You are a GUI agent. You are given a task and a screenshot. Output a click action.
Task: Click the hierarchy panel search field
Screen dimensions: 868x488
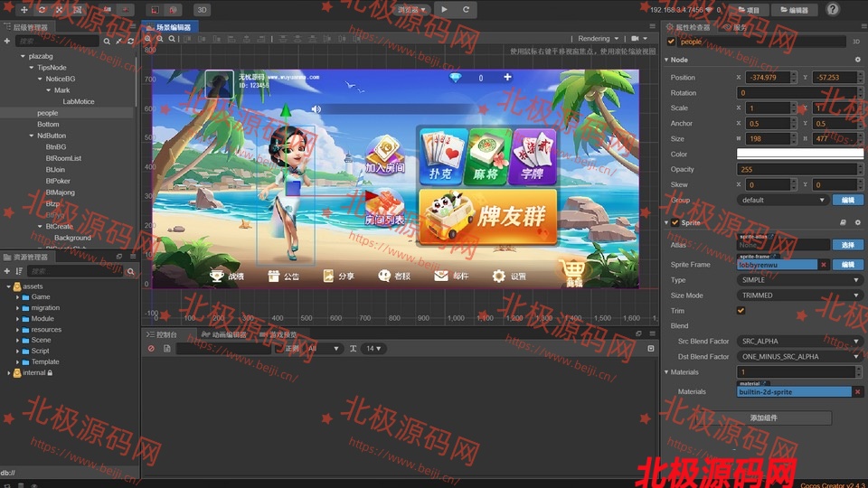[x=57, y=41]
